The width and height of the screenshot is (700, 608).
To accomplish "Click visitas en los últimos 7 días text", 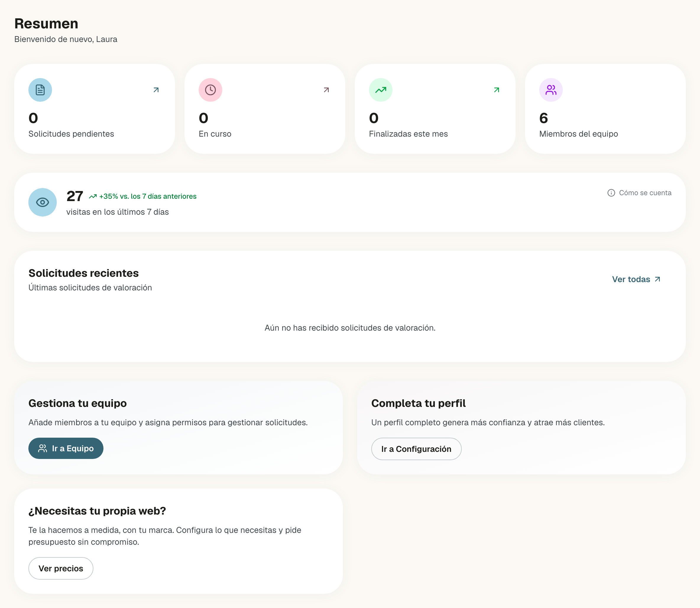I will [118, 212].
